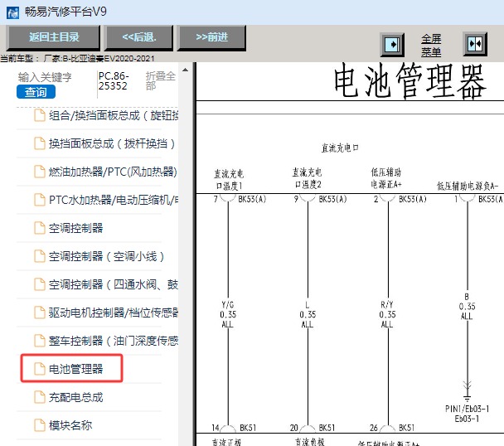Open the 菜单 menu link
Screen dimensions: 504x446
pos(431,51)
